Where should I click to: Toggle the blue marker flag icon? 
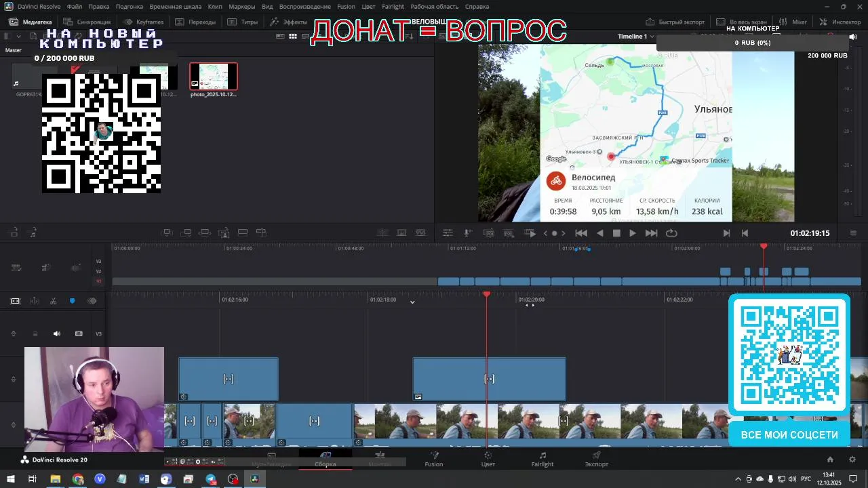point(73,301)
